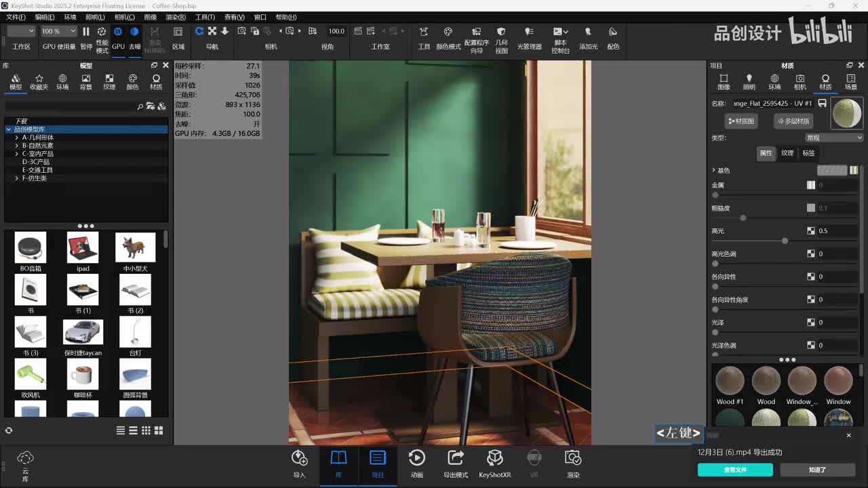Open the Render (渲染) button at bottom

point(573,458)
